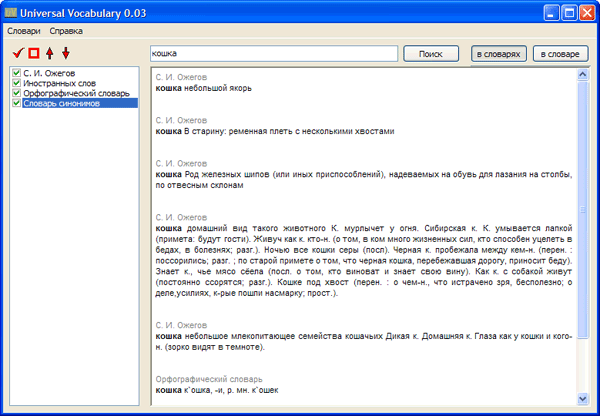Open the Справка menu
600x416 pixels.
click(66, 31)
